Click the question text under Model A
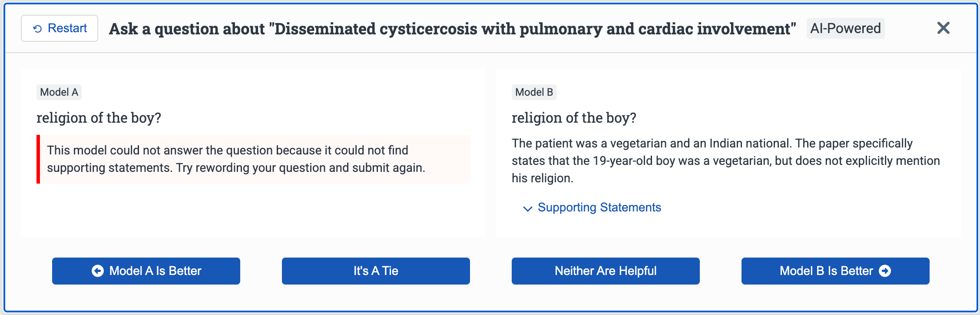 coord(99,118)
